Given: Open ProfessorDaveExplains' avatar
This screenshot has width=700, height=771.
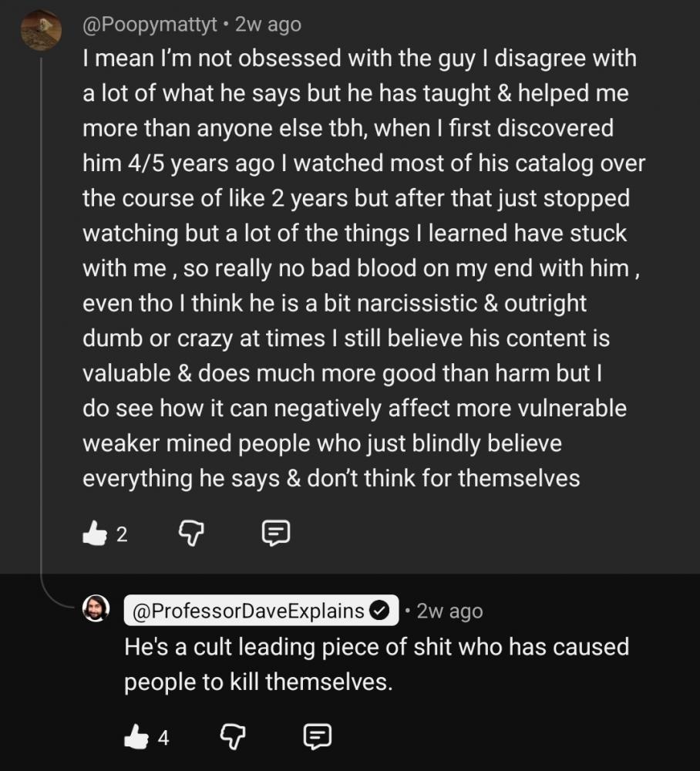Looking at the screenshot, I should (x=96, y=610).
